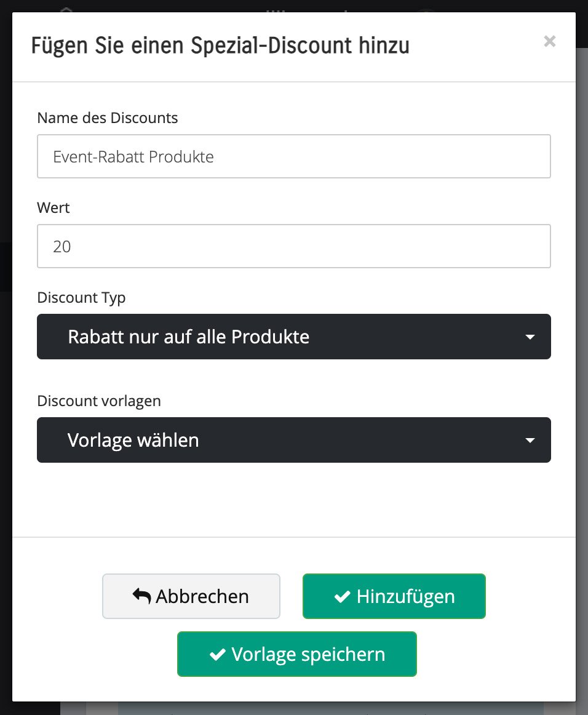
Task: Click the 'Discount Typ' label
Action: pyautogui.click(x=81, y=297)
